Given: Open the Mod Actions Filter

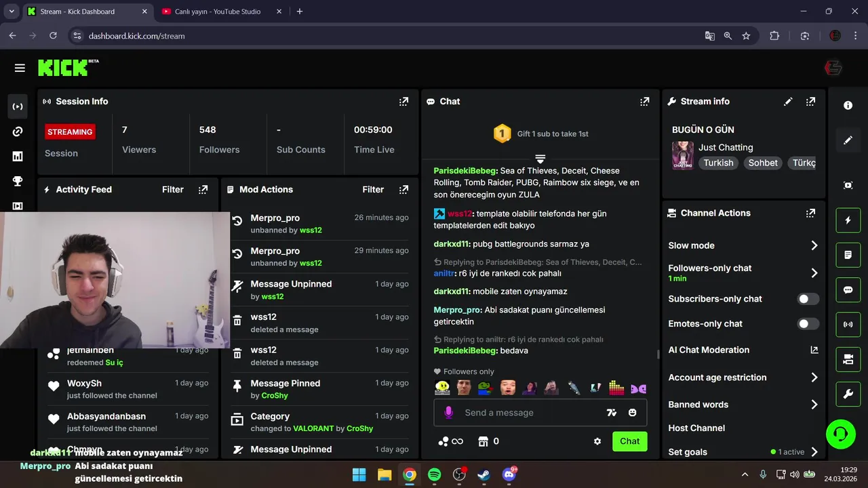Looking at the screenshot, I should [x=373, y=190].
